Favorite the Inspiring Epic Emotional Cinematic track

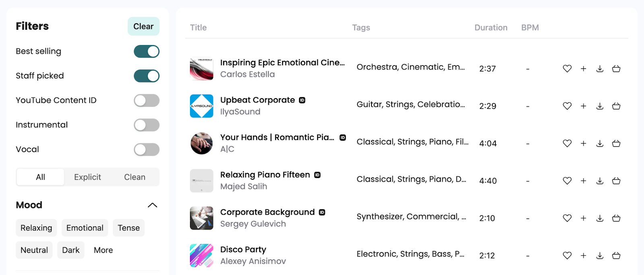[x=567, y=68]
